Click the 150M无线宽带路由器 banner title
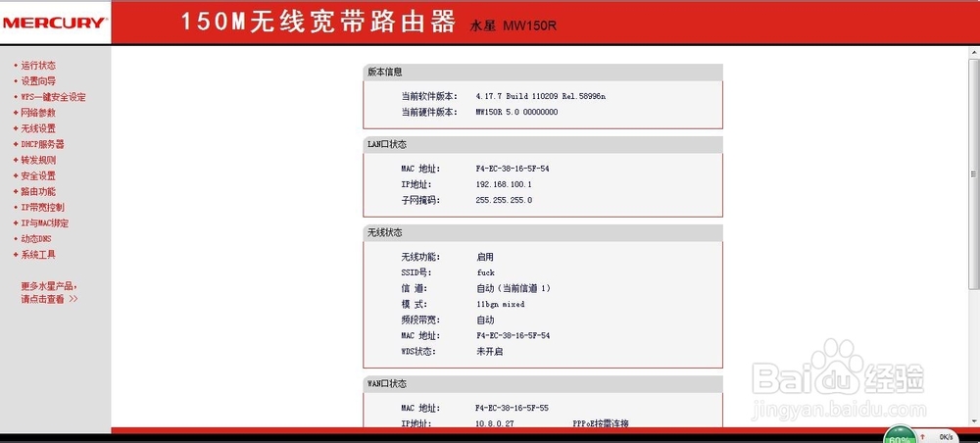The height and width of the screenshot is (443, 980). 318,22
